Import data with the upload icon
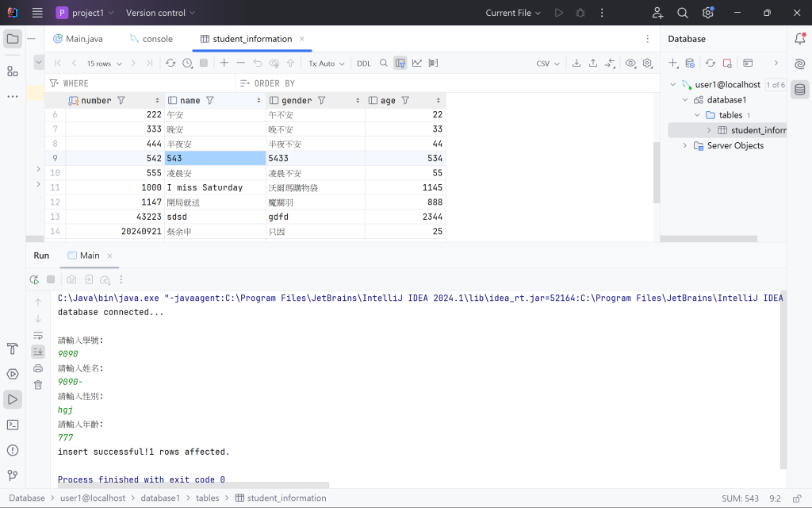The height and width of the screenshot is (508, 812). [593, 63]
